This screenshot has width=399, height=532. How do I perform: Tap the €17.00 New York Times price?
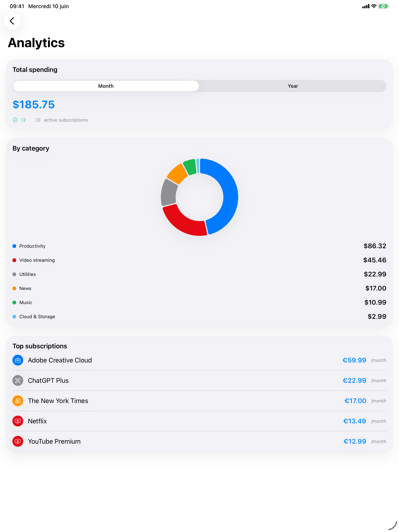(x=355, y=401)
